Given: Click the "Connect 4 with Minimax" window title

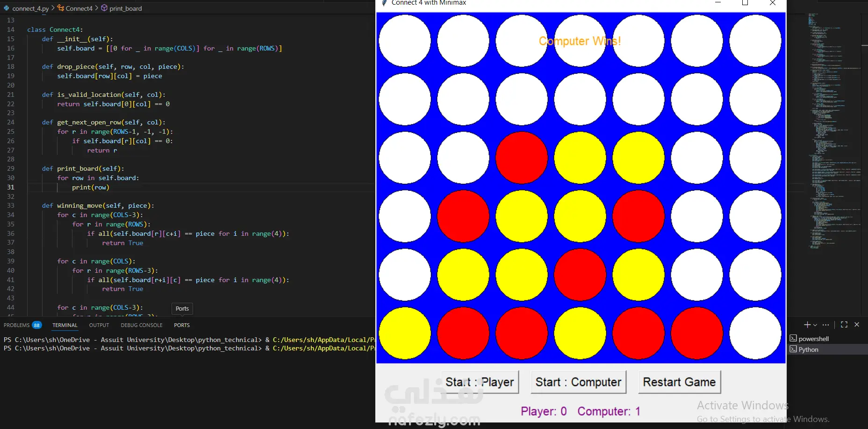Looking at the screenshot, I should click(x=429, y=3).
